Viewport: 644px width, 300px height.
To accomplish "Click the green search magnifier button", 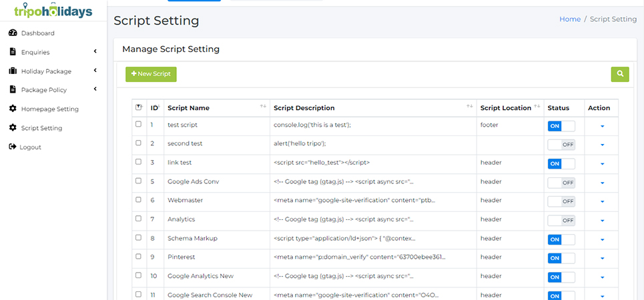I will pyautogui.click(x=619, y=74).
